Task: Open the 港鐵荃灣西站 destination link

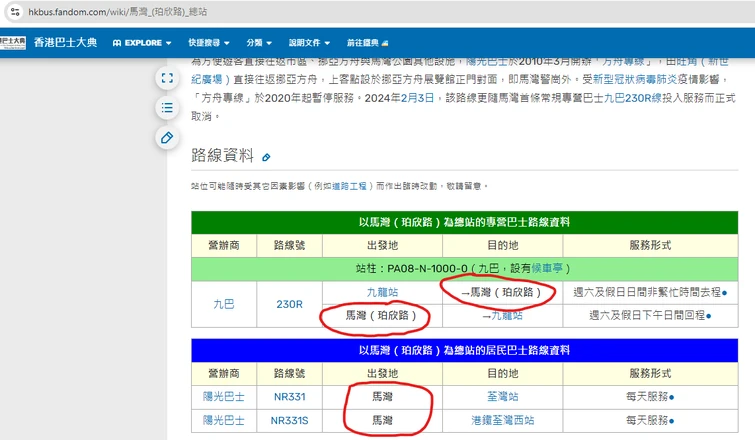Action: pos(503,420)
